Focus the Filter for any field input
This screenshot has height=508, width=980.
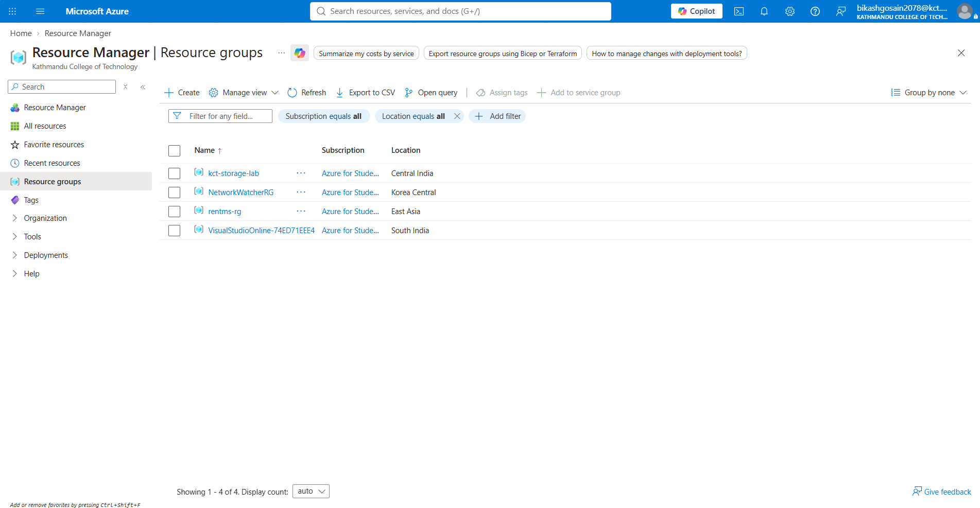[220, 116]
